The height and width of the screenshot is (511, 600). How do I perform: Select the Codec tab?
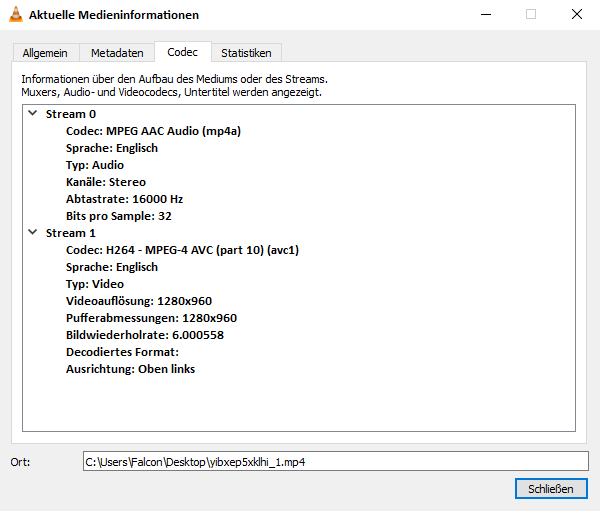click(x=183, y=52)
